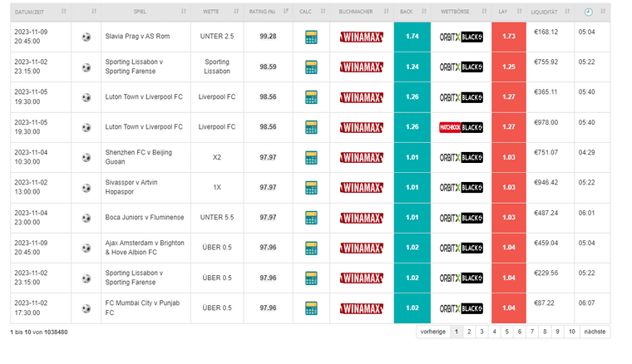Open calculator for Boca Juniors v Fluminense
Screen dimensions: 632x364
pos(311,218)
